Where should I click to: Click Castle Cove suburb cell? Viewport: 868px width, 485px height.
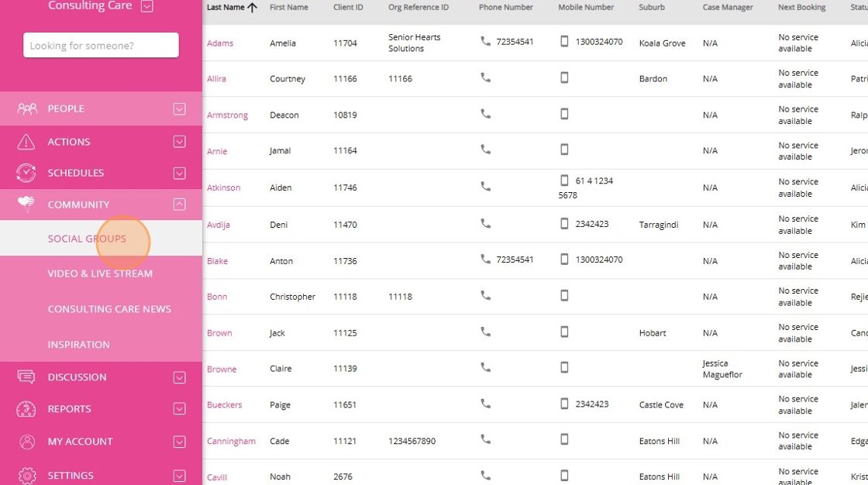661,404
